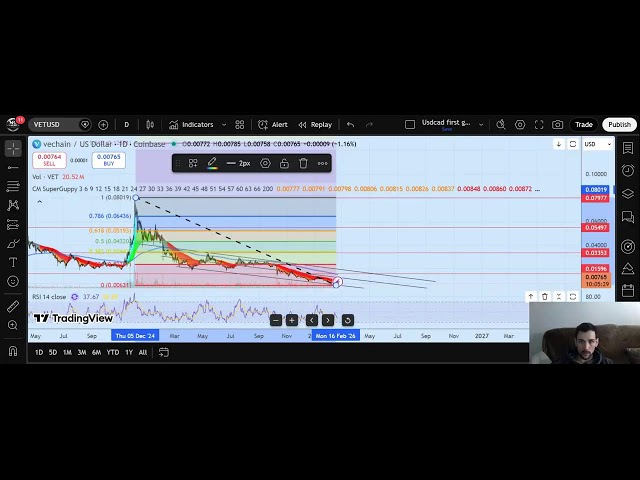
Task: Enter fullscreen mode
Action: 539,125
